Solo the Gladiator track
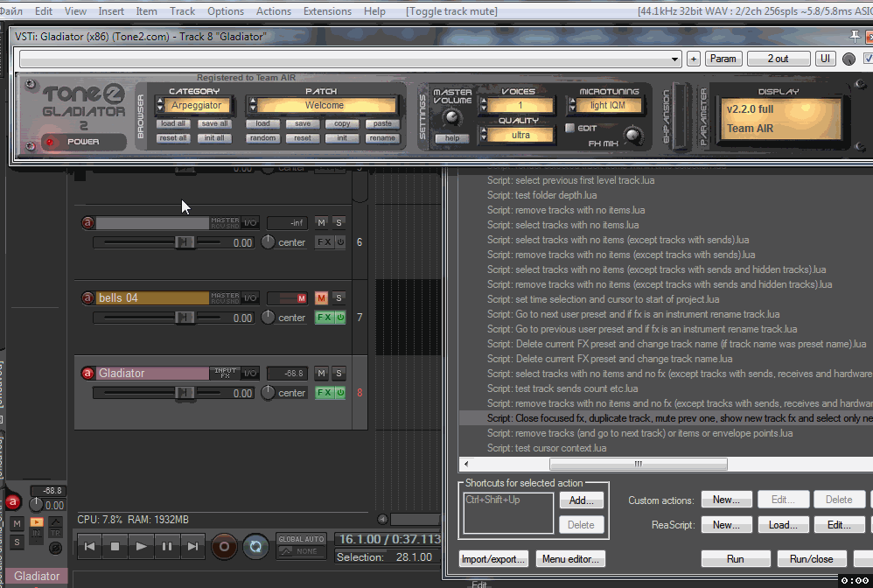Screen dimensions: 873x588 coord(339,373)
